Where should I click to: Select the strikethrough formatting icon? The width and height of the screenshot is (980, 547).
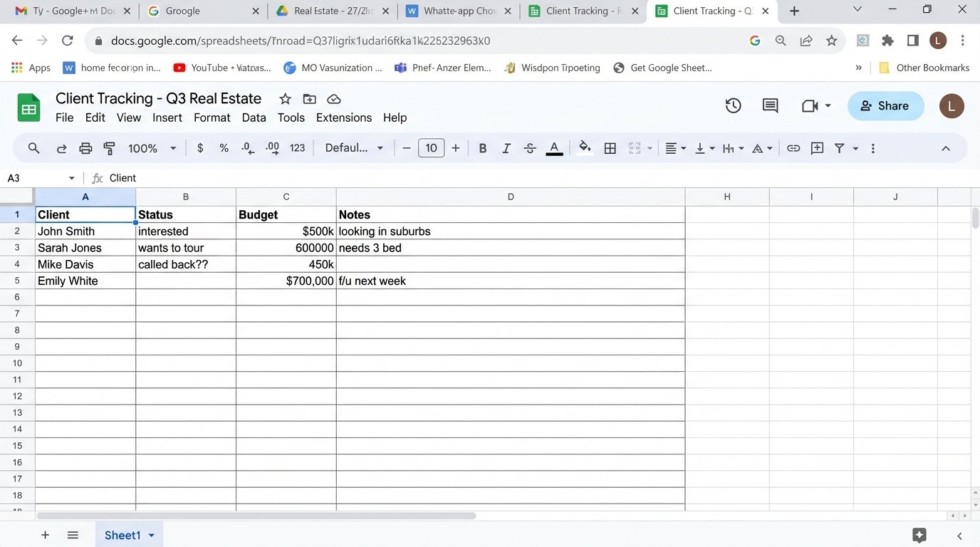(x=530, y=147)
